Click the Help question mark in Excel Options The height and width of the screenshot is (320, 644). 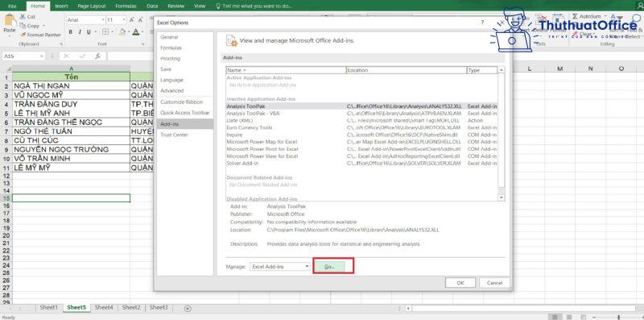[x=482, y=23]
